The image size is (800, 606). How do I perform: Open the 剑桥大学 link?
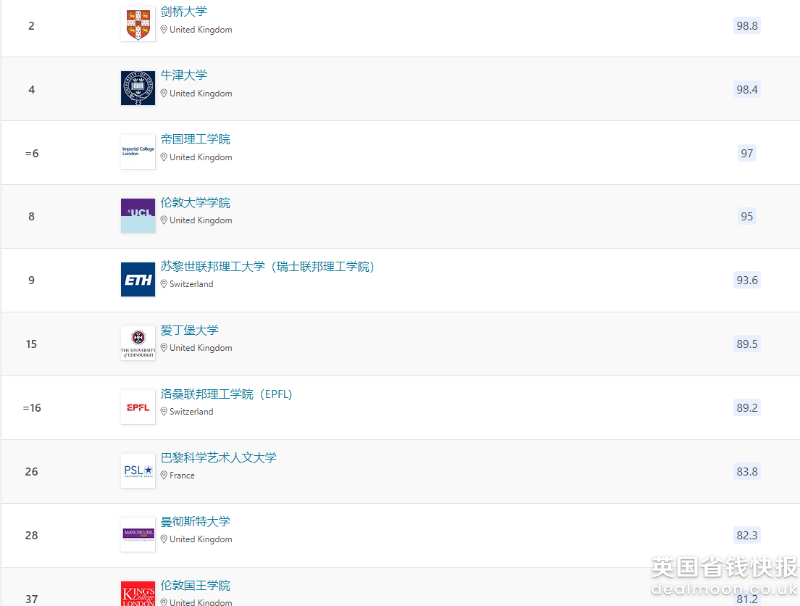(x=184, y=12)
